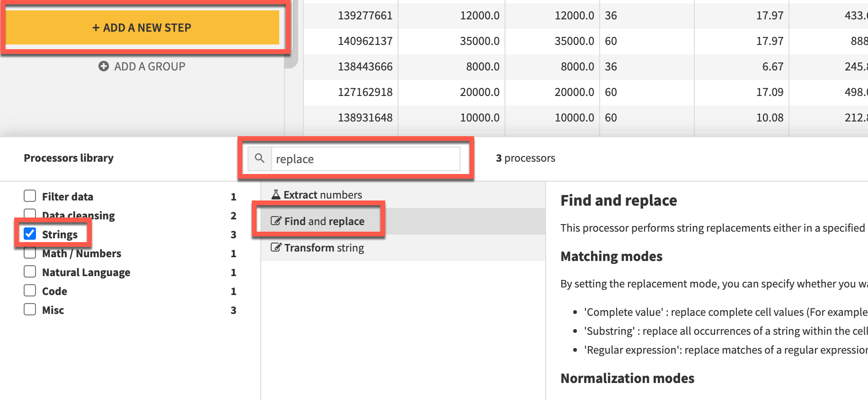The width and height of the screenshot is (868, 400).
Task: Click the Transform string edit icon
Action: pyautogui.click(x=276, y=248)
